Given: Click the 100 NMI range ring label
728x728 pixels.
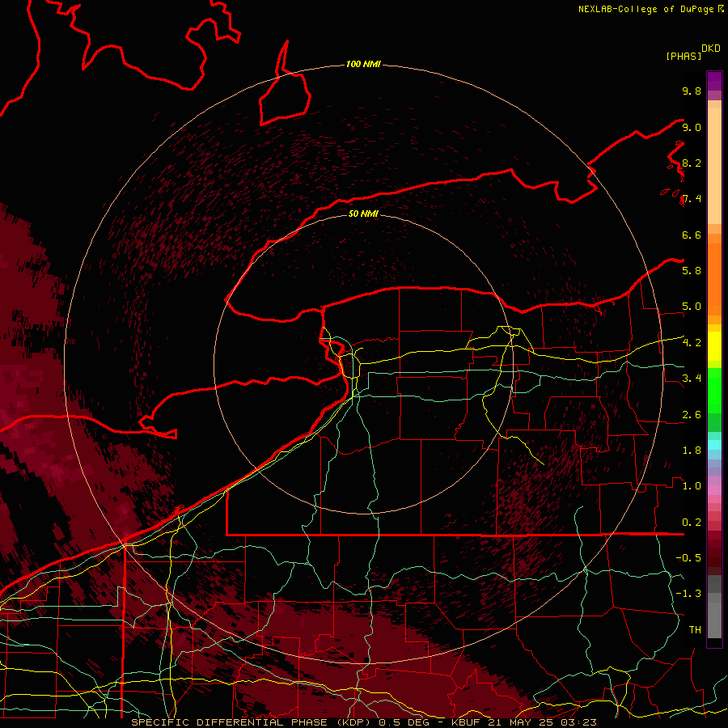Looking at the screenshot, I should 363,64.
